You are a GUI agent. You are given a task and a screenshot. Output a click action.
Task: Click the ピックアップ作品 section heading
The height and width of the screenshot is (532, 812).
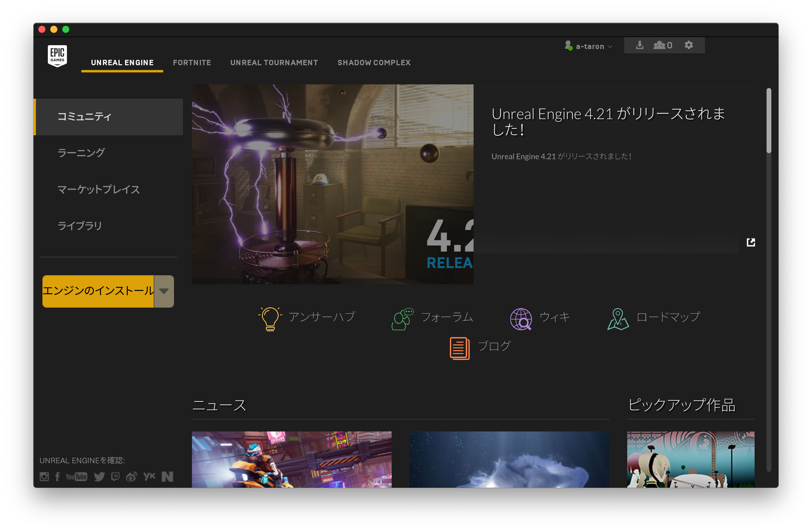pyautogui.click(x=682, y=405)
